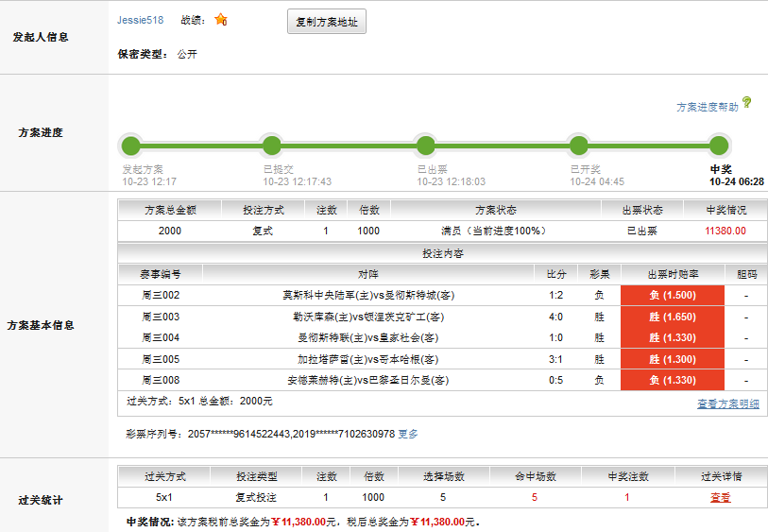Open the 查看方案明细 link

click(727, 403)
